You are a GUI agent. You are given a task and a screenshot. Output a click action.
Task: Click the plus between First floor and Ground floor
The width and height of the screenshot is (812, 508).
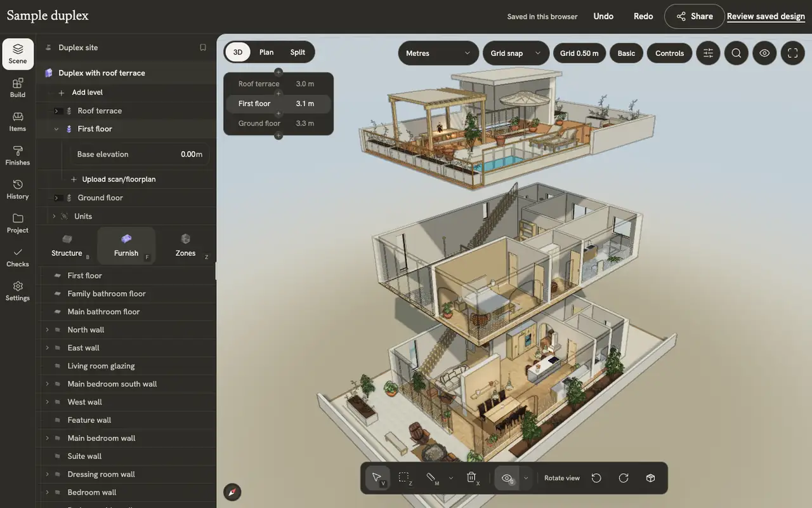coord(278,114)
